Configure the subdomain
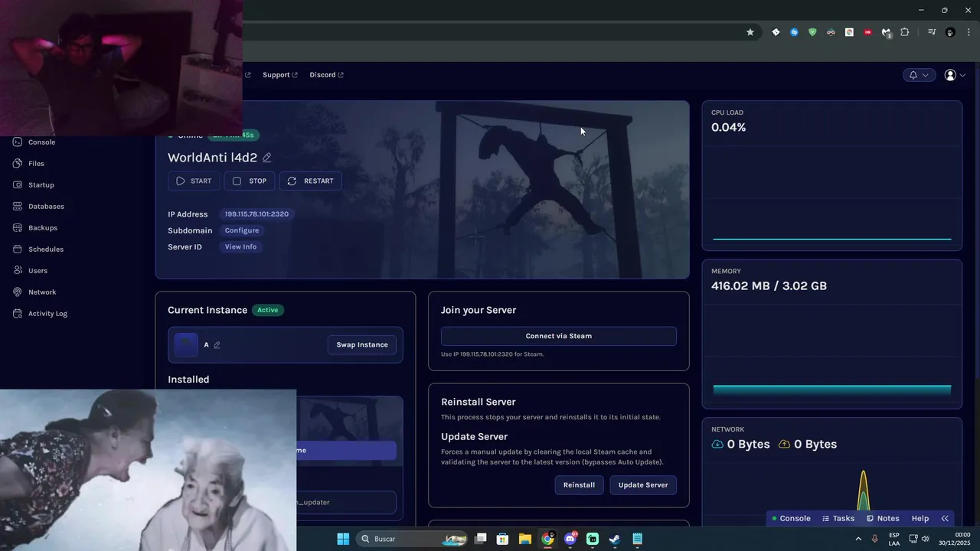This screenshot has height=551, width=980. coord(242,230)
